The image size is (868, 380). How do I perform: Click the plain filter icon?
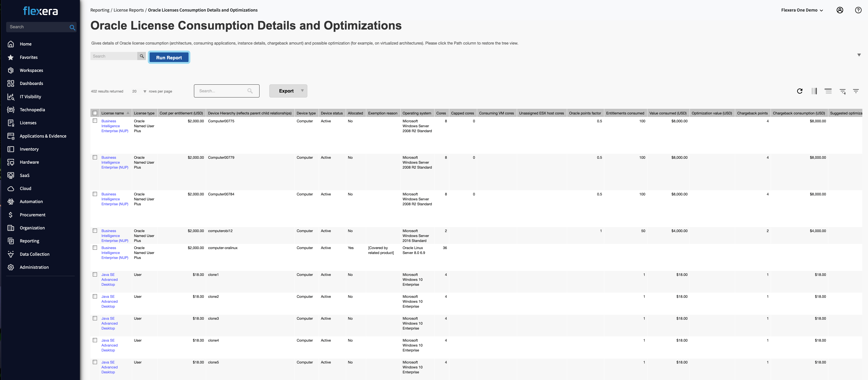[x=855, y=91]
